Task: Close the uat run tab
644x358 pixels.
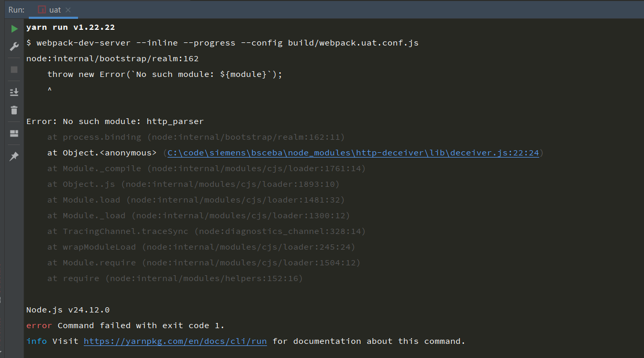Action: click(x=69, y=10)
